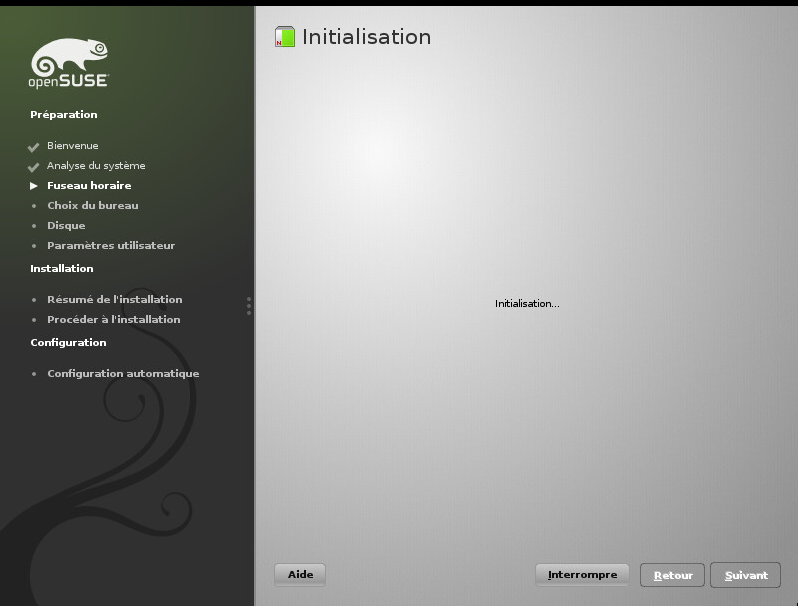
Task: Click the checkmark beside Analyse du système
Action: [x=34, y=167]
